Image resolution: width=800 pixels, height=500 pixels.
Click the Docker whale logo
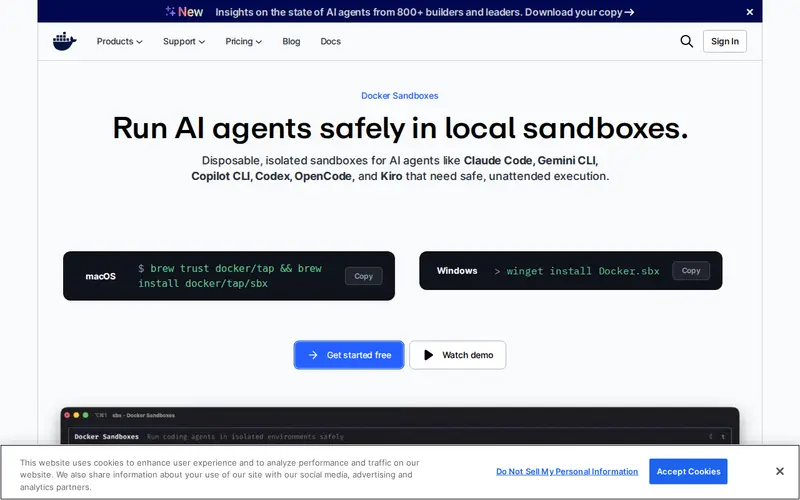(64, 41)
